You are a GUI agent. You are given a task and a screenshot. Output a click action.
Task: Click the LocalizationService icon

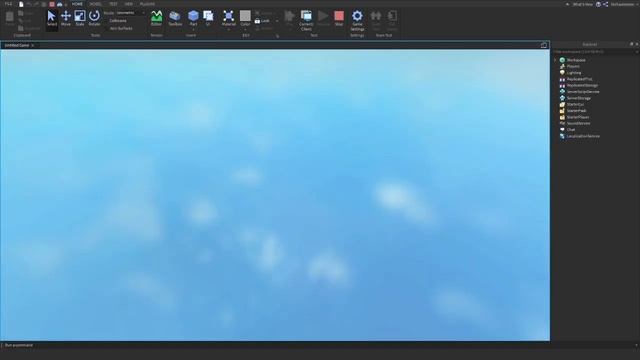[562, 136]
